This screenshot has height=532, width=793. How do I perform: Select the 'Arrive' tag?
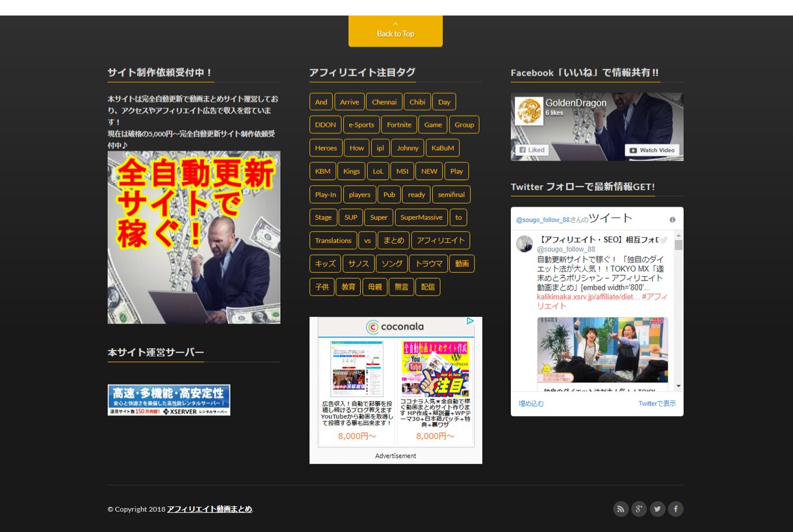[x=349, y=102]
